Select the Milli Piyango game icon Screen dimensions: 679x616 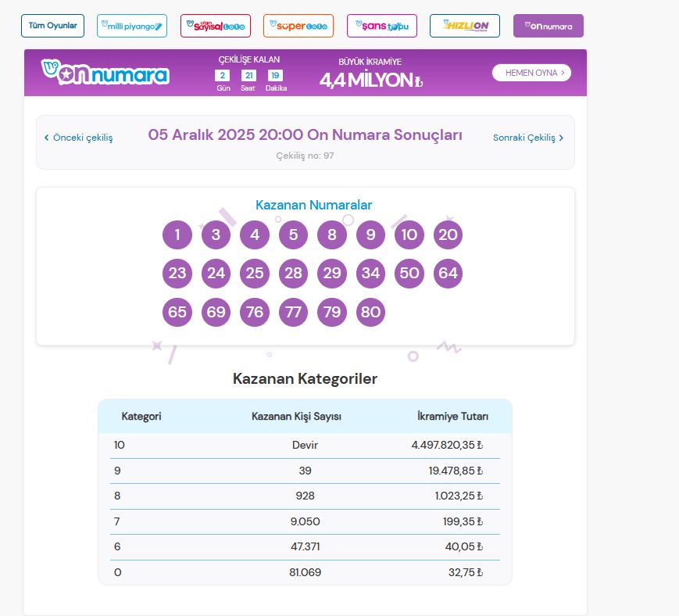point(131,24)
